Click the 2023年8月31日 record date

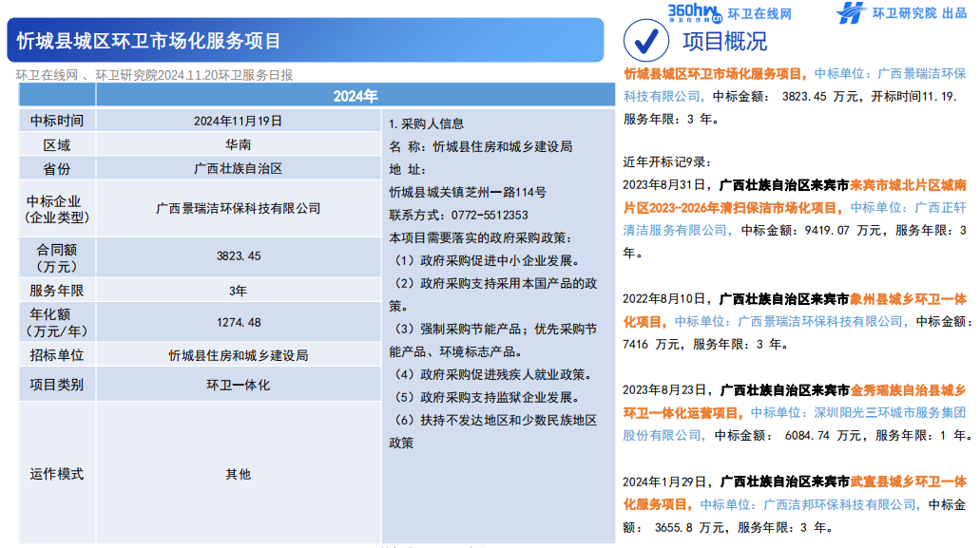(x=666, y=185)
